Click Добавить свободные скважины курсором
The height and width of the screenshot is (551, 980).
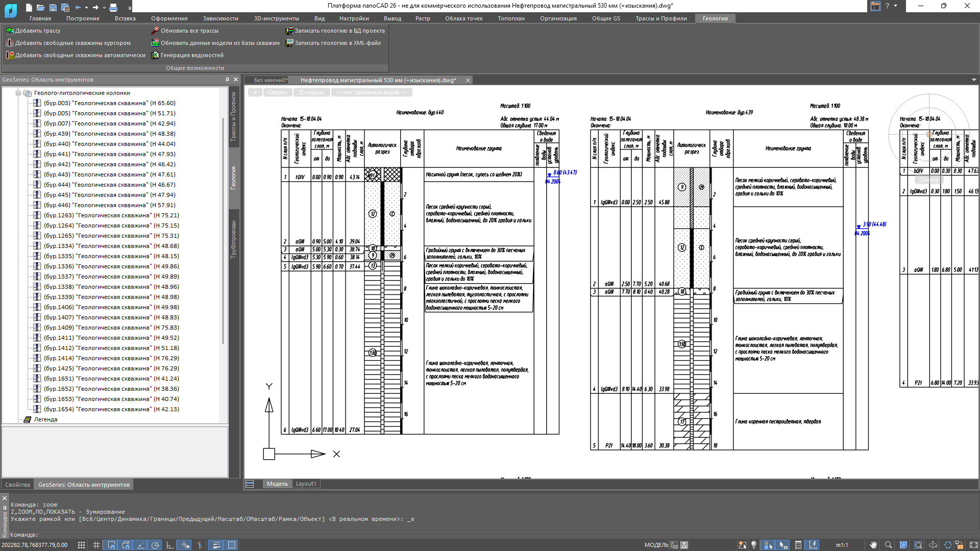click(68, 43)
